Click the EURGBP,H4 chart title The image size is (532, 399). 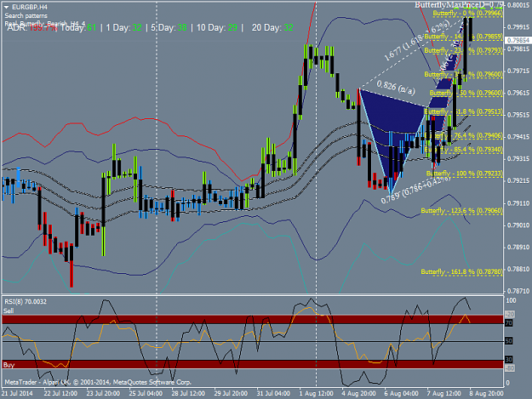point(30,7)
